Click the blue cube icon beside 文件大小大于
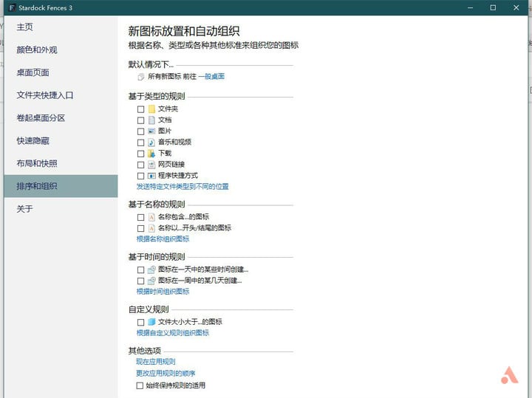532x398 pixels. (151, 322)
